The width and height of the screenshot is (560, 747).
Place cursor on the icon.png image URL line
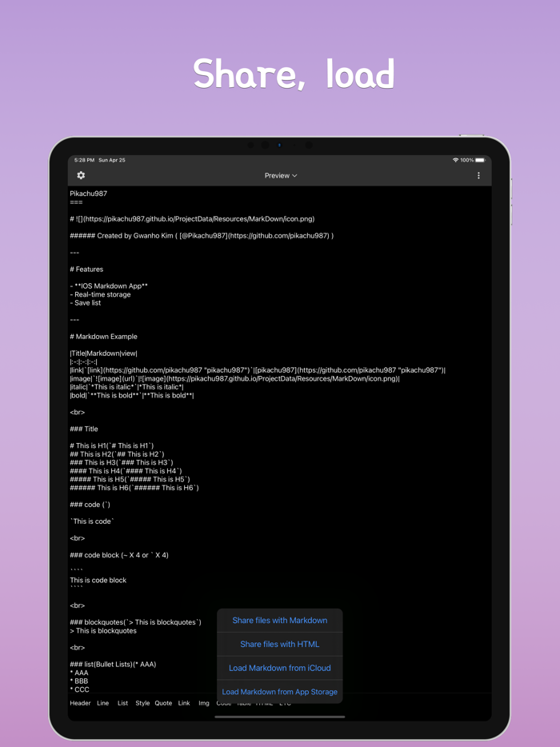[x=192, y=219]
